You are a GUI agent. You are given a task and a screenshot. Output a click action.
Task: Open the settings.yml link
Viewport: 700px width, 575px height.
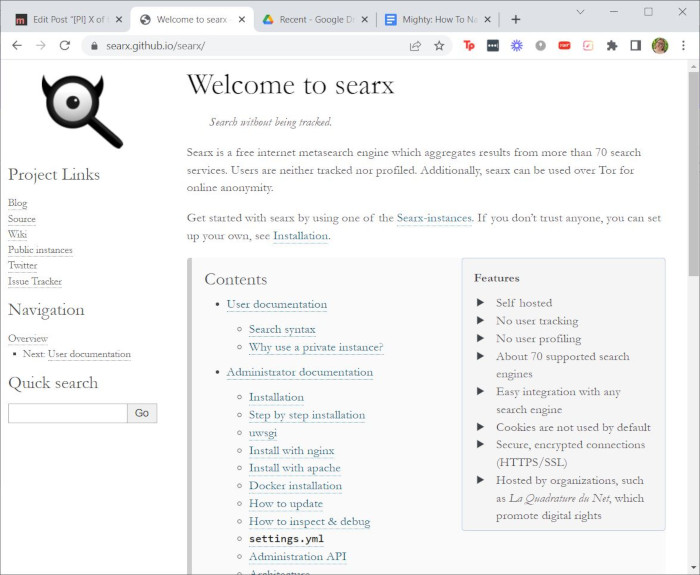287,539
